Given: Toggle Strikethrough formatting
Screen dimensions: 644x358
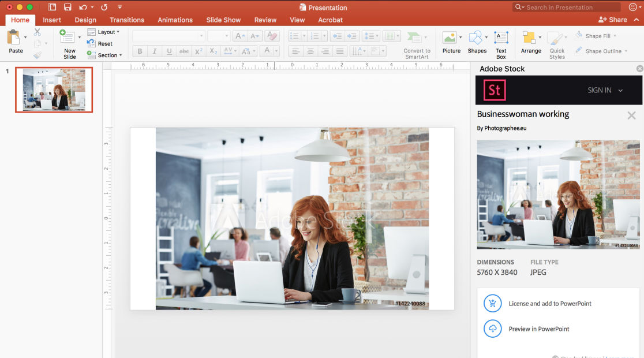Looking at the screenshot, I should [x=184, y=51].
